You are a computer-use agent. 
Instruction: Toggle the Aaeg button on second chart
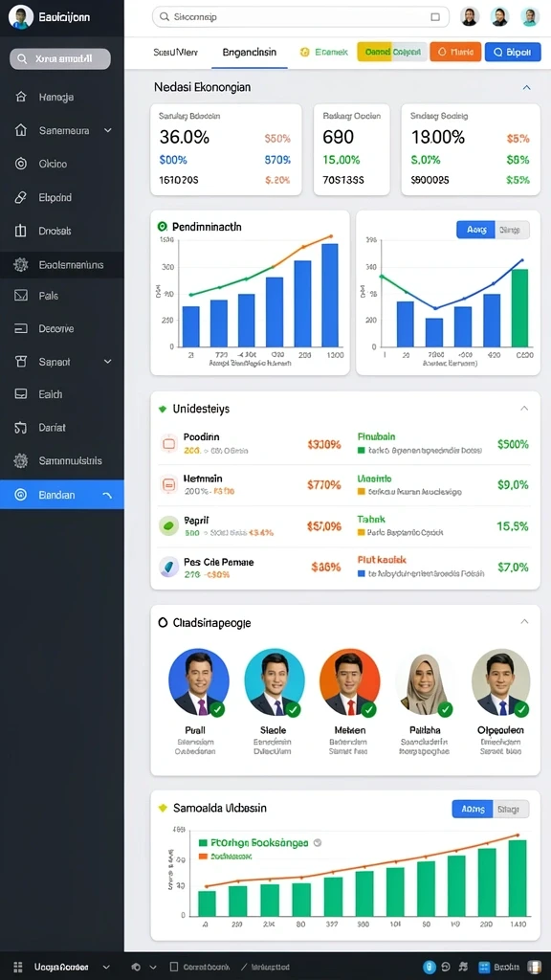click(x=476, y=230)
